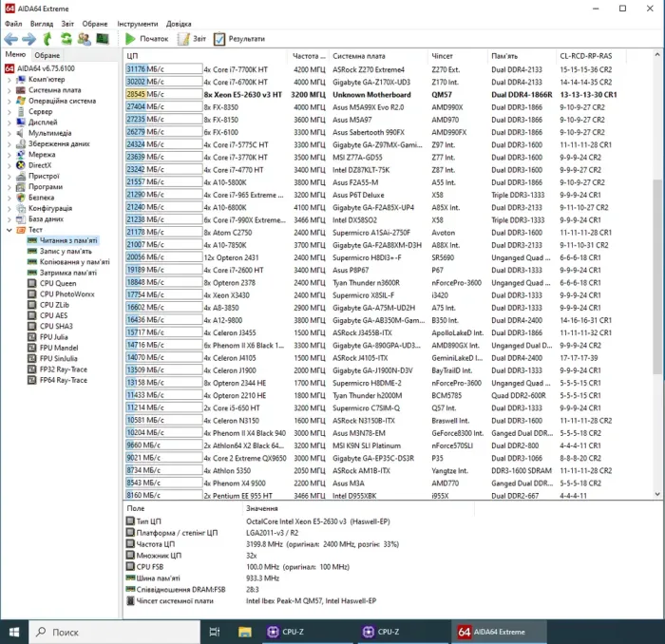
Task: Expand the Комп'ютер tree node
Action: point(8,80)
